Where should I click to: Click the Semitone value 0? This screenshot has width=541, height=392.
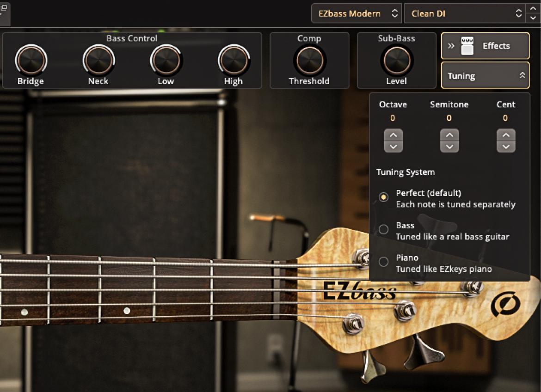point(449,118)
